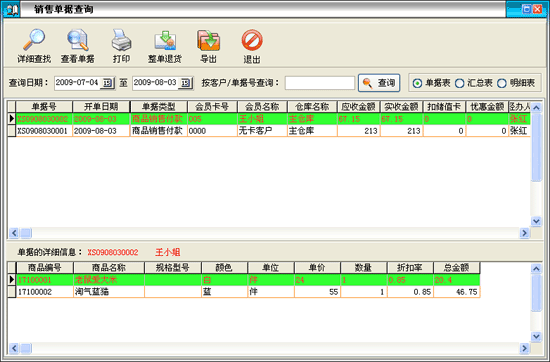Click the red 退出 exit icon

click(252, 40)
